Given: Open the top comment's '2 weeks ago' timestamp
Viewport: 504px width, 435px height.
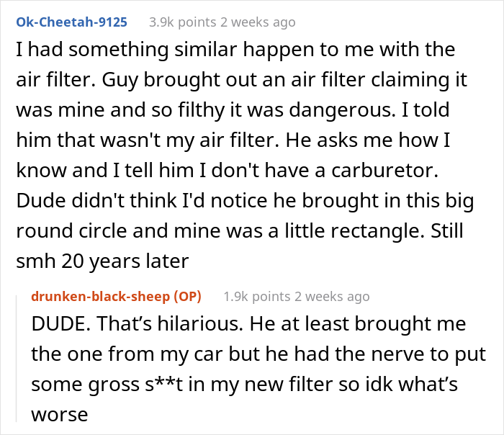Looking at the screenshot, I should [258, 22].
